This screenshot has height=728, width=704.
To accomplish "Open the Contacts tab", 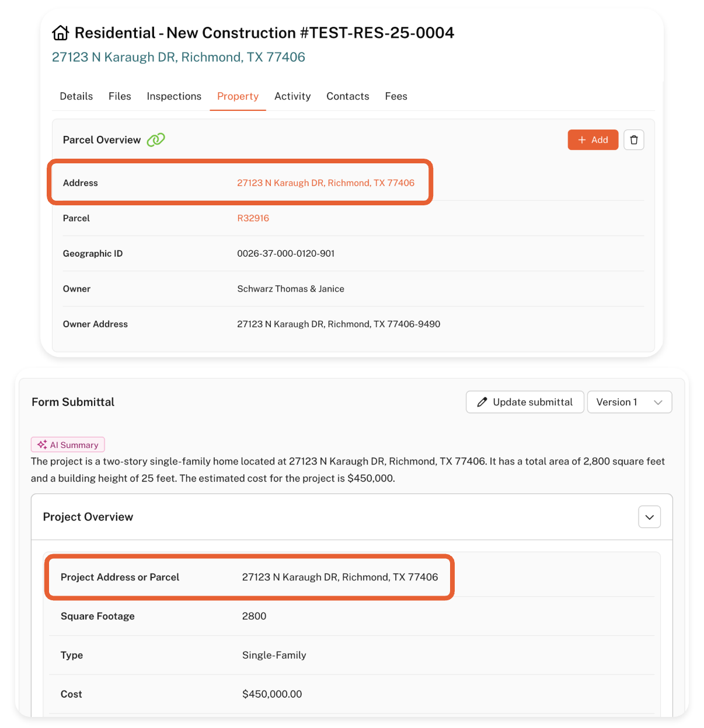I will (348, 96).
